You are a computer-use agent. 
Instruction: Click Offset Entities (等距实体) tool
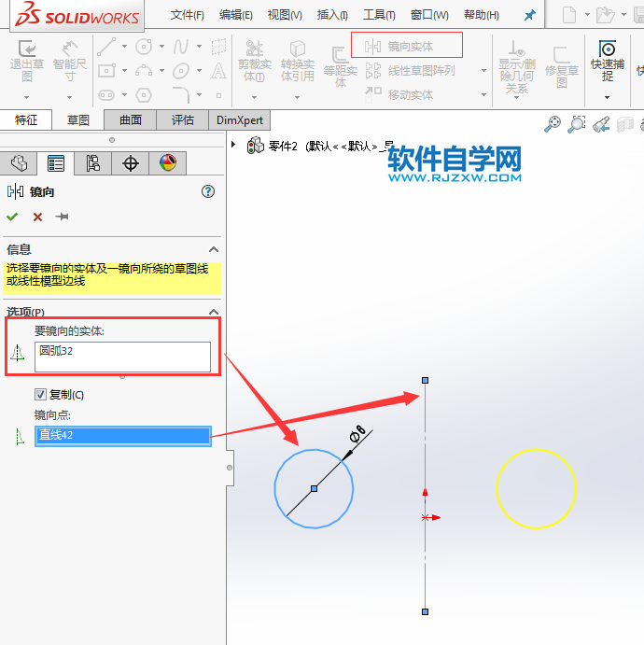(x=340, y=67)
